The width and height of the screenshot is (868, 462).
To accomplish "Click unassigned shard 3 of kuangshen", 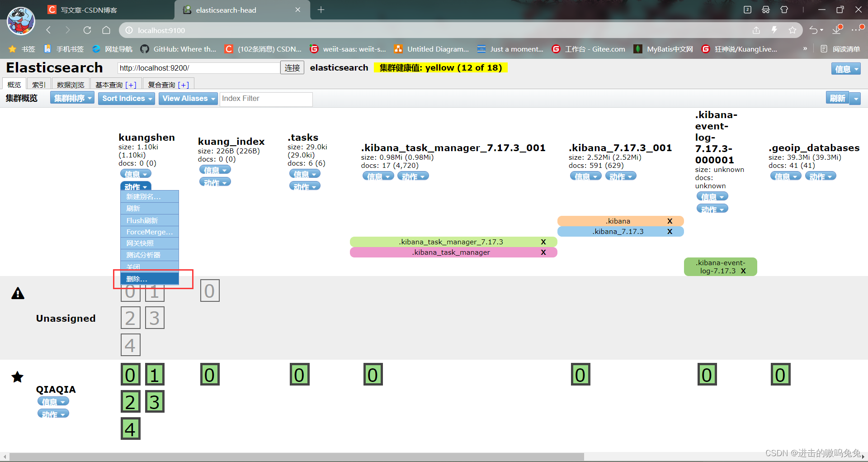I will click(x=155, y=318).
